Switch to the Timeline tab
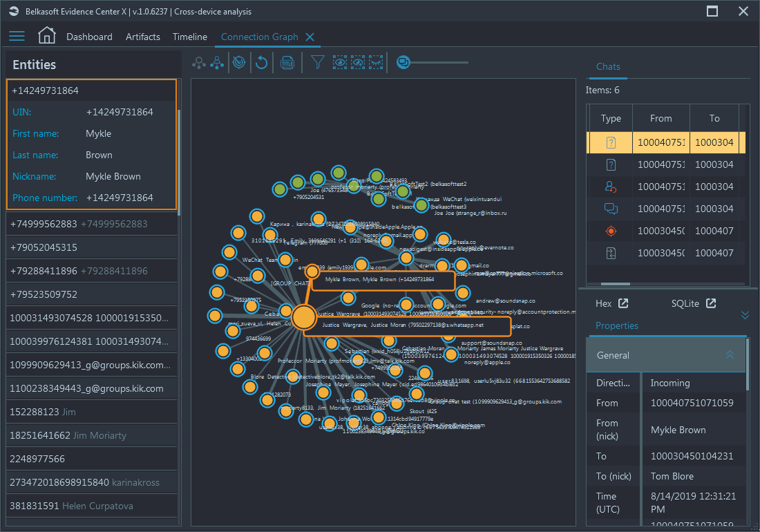 tap(190, 37)
